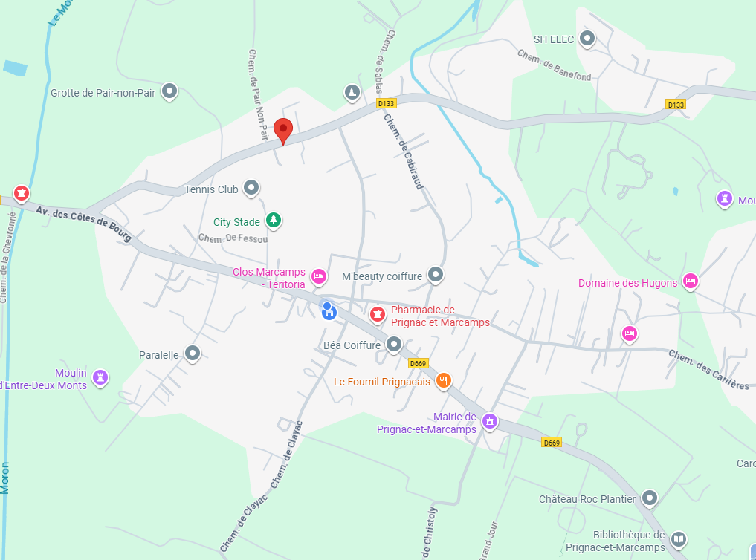Open the SH ELEC business marker
The image size is (756, 560).
(587, 39)
